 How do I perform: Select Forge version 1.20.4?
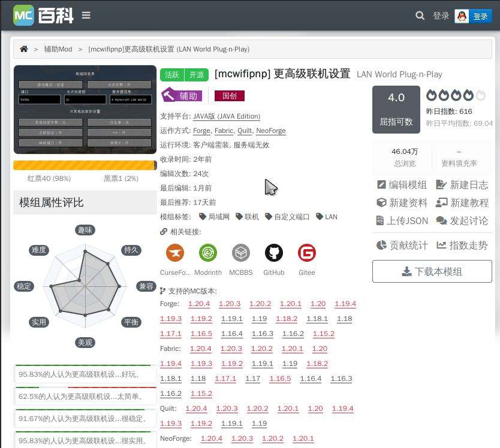199,304
